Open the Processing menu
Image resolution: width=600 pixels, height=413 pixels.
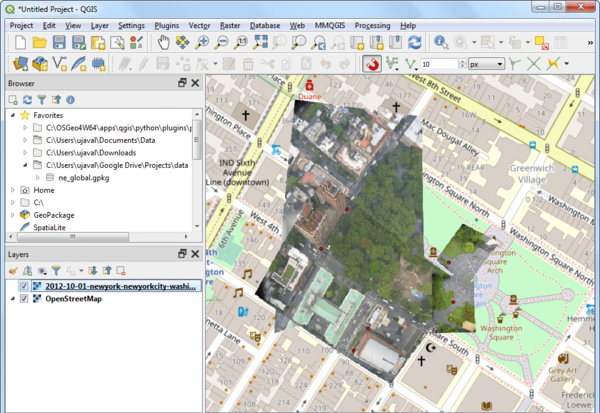pos(372,26)
